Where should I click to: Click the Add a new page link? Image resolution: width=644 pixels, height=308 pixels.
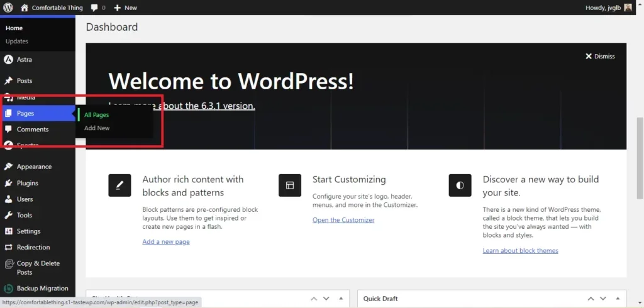(166, 242)
